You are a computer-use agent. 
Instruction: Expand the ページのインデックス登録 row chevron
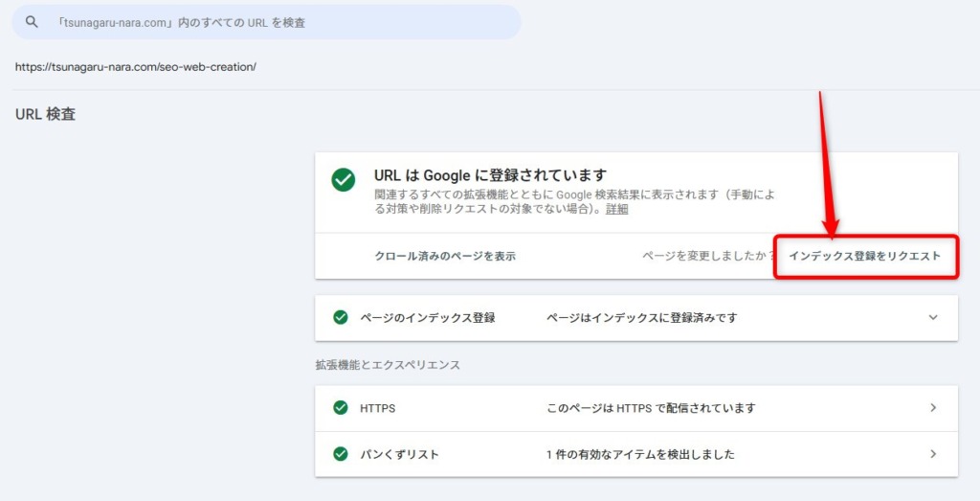coord(933,317)
